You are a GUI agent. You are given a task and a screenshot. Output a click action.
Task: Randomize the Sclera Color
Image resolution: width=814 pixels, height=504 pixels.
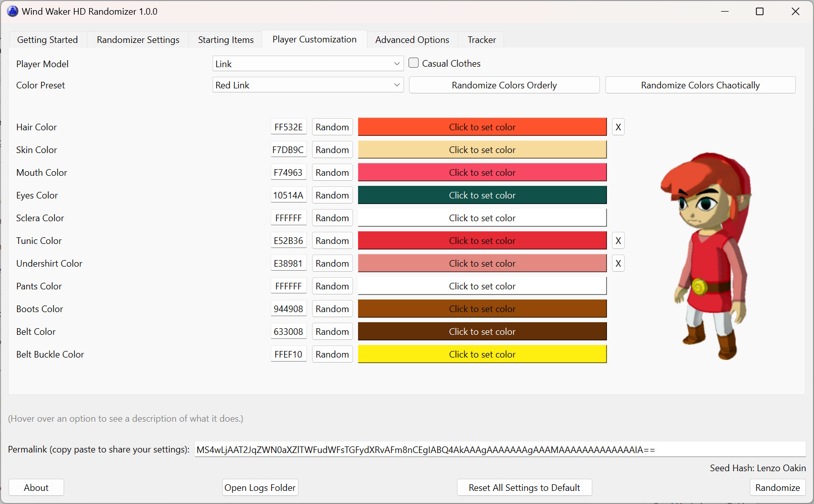click(x=332, y=218)
